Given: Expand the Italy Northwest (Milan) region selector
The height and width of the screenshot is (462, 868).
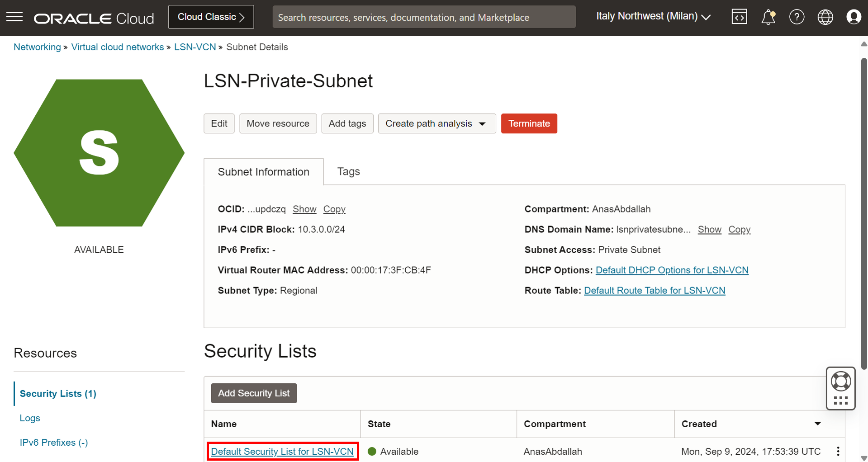Looking at the screenshot, I should click(x=653, y=17).
